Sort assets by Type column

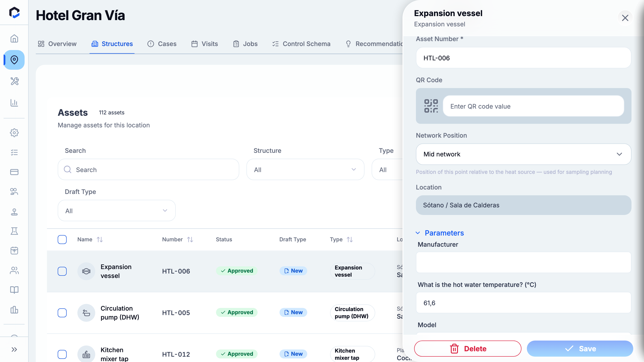click(x=350, y=239)
